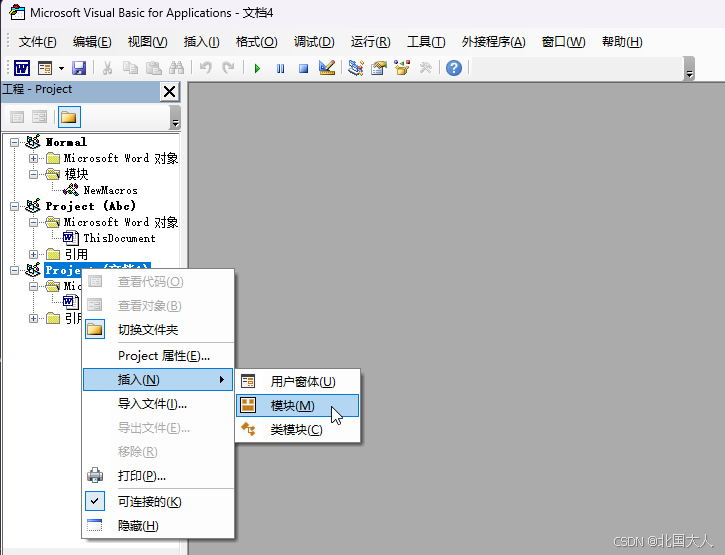The width and height of the screenshot is (725, 555).
Task: Click the Break pause icon
Action: pos(280,68)
